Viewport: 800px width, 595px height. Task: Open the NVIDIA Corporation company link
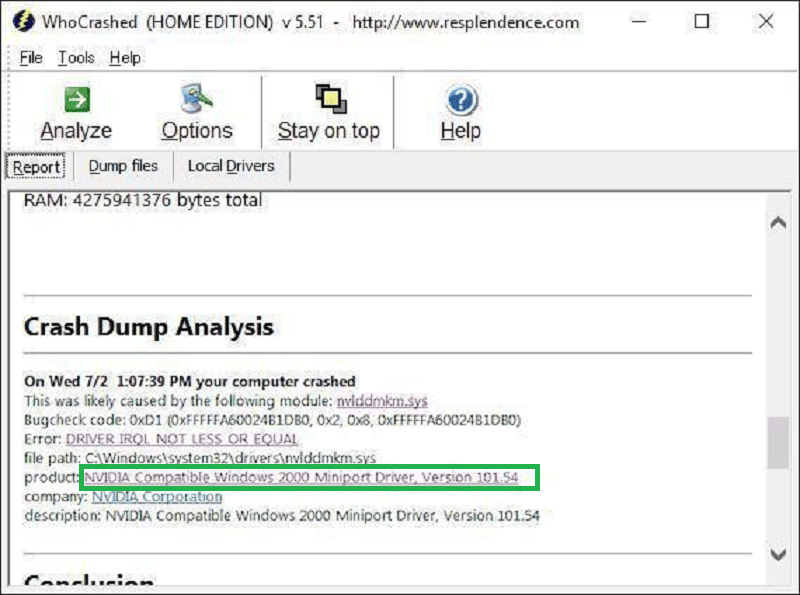point(157,497)
